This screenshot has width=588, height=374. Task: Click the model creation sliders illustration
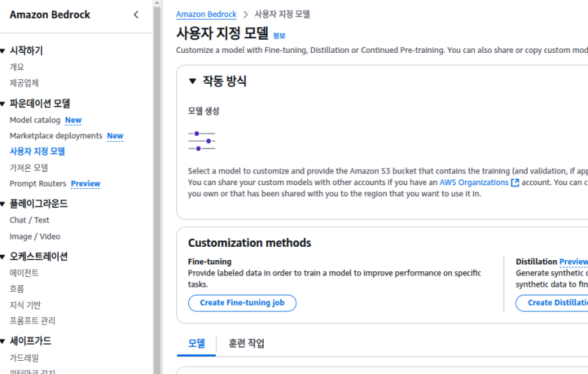tap(201, 140)
